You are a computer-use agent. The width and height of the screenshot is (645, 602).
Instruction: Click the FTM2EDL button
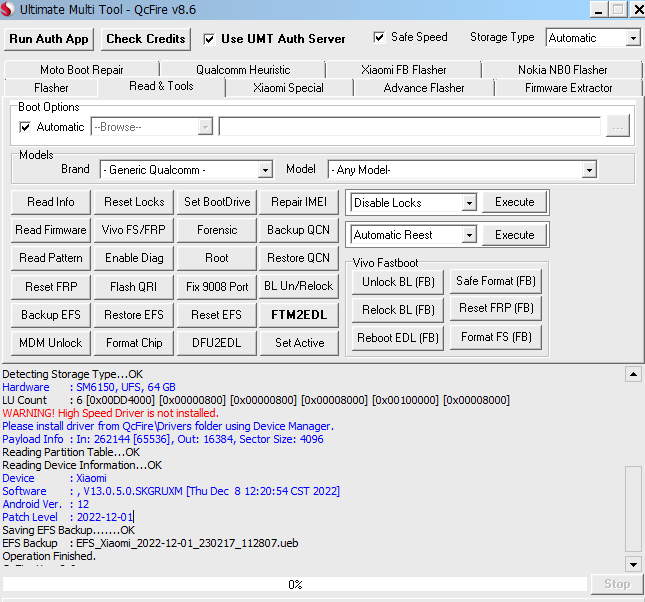point(299,315)
